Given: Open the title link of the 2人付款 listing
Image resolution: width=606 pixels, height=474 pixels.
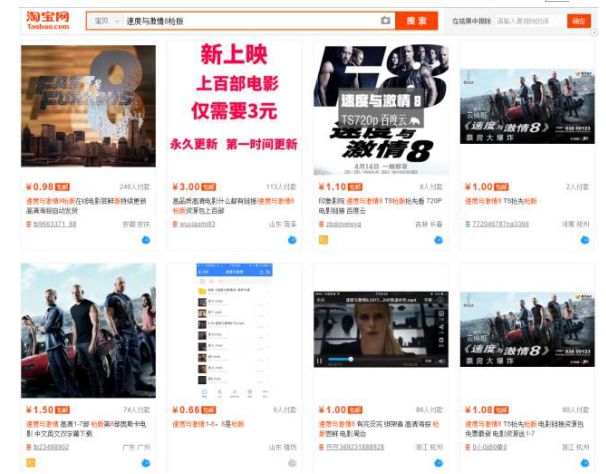Looking at the screenshot, I should [501, 201].
